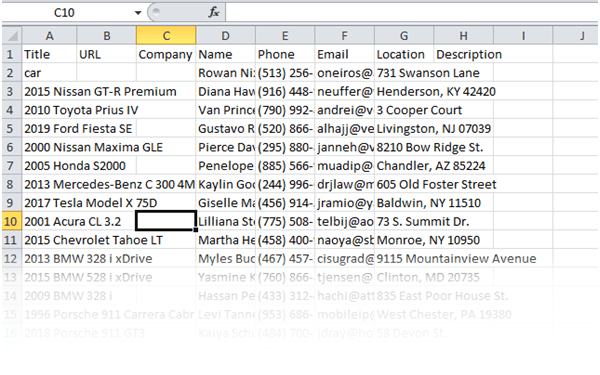This screenshot has width=600, height=375.
Task: Click the cell containing 'car'
Action: point(49,73)
